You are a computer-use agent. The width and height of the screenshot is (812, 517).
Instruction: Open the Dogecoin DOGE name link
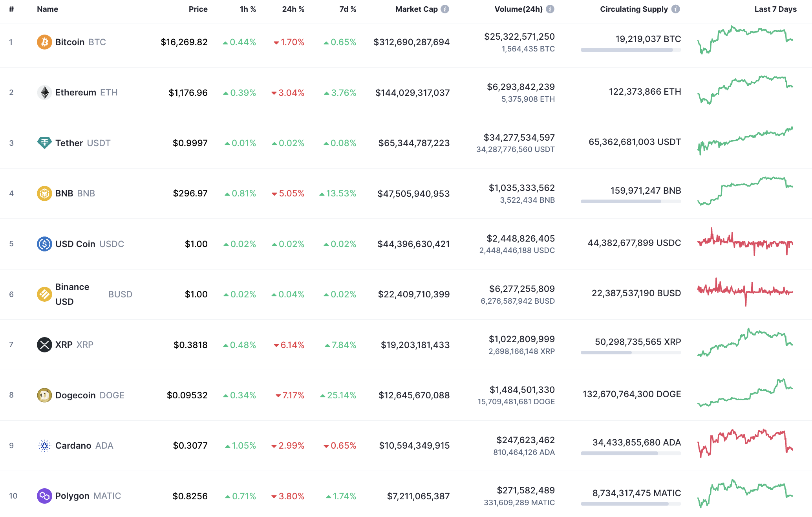pyautogui.click(x=76, y=395)
